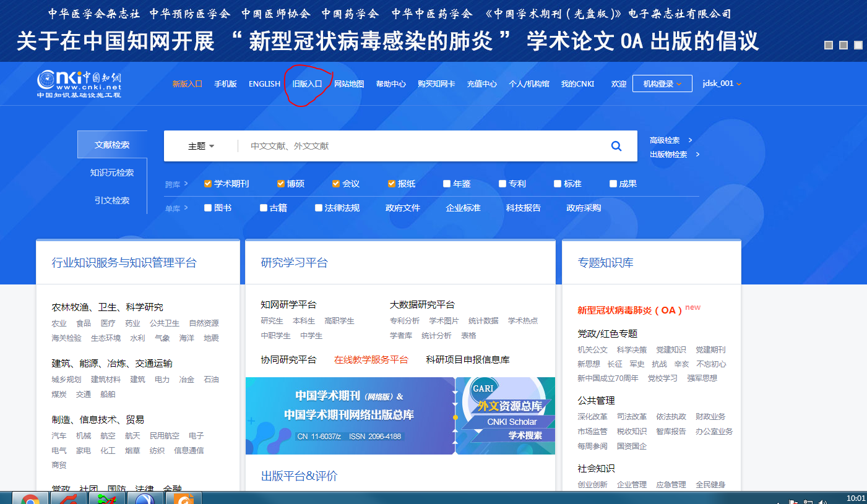
Task: Click the 企业标准 database link
Action: tap(463, 208)
